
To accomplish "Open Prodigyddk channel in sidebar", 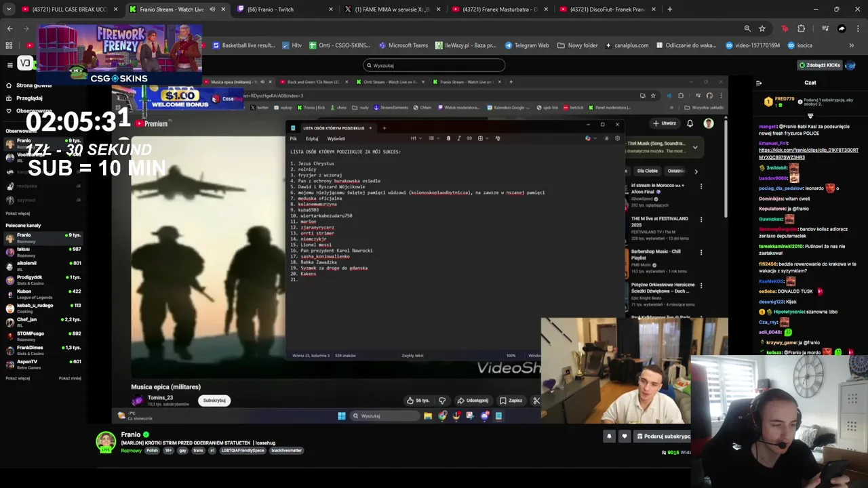I will coord(43,280).
